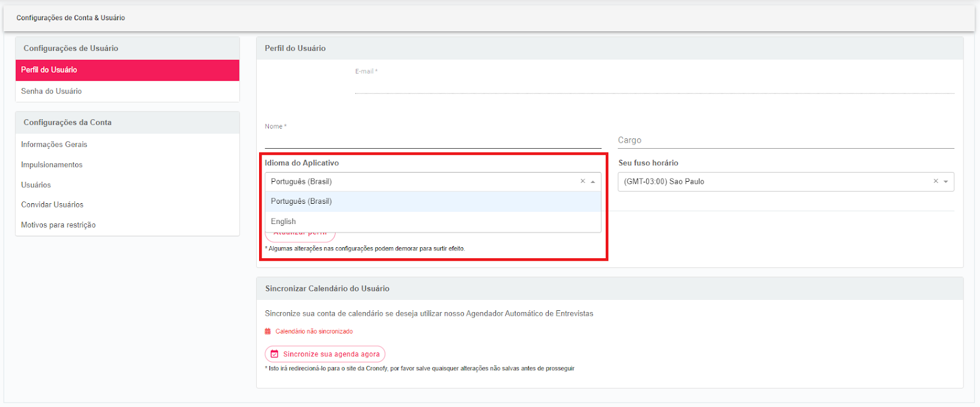The image size is (980, 407).
Task: Click the calendar icon beside Calendário não sincronizado
Action: point(268,331)
